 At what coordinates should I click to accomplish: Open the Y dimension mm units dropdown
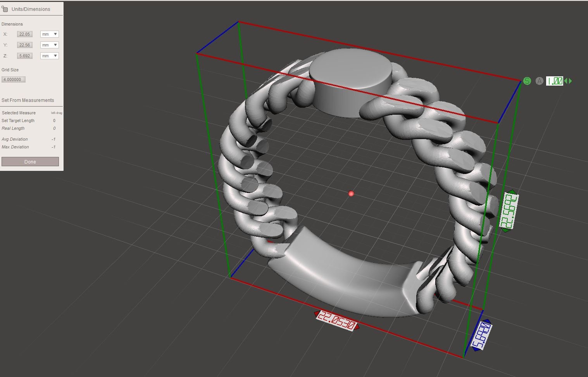pos(49,45)
